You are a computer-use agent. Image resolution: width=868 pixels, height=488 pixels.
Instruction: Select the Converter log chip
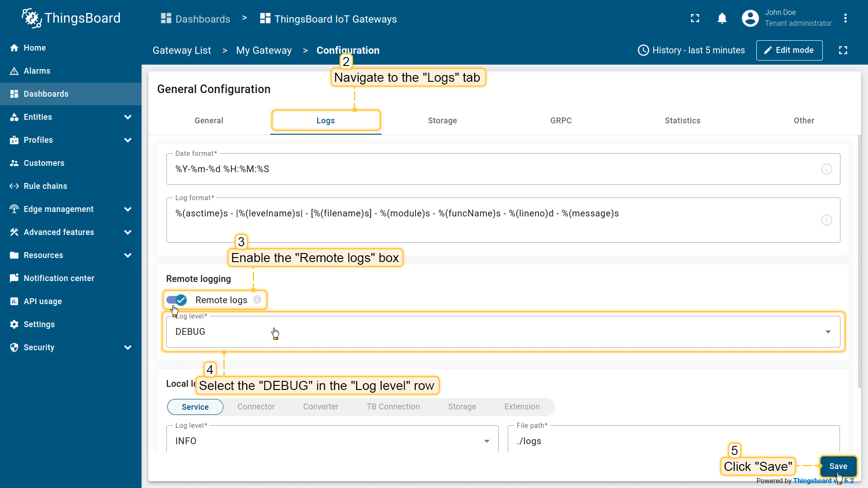click(321, 407)
